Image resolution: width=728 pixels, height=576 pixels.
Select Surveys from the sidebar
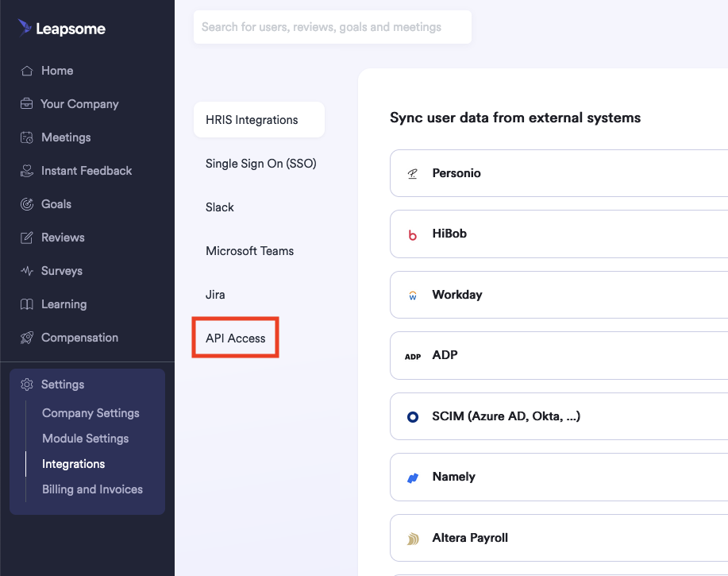coord(60,270)
